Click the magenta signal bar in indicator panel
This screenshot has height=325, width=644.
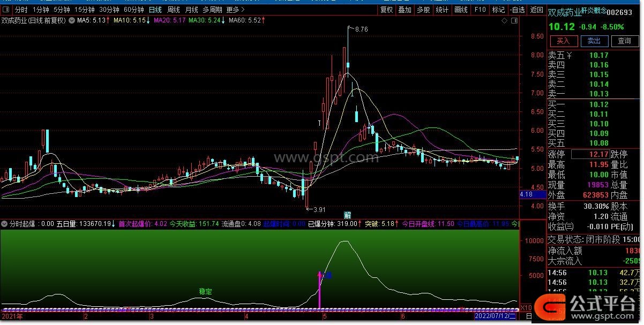click(320, 290)
